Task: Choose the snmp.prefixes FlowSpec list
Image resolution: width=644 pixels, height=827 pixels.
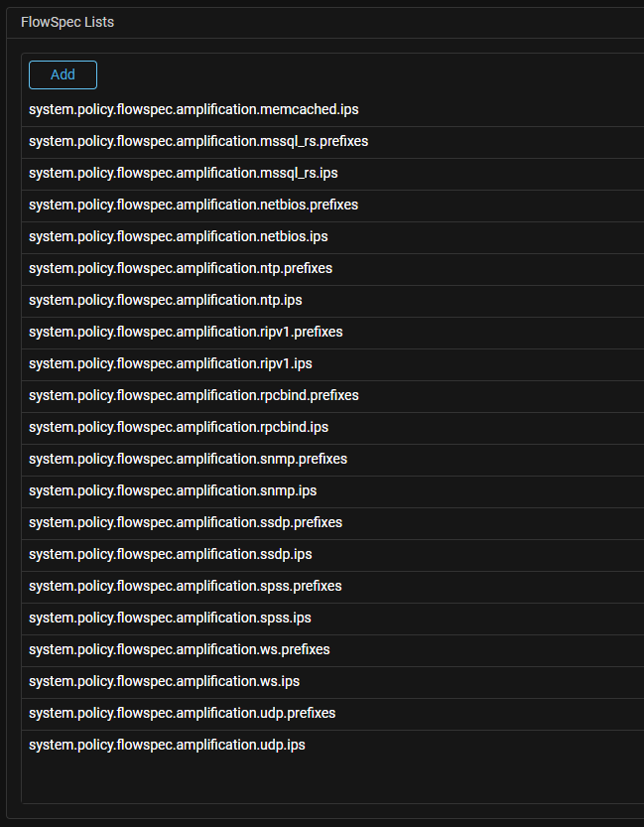Action: click(x=188, y=459)
